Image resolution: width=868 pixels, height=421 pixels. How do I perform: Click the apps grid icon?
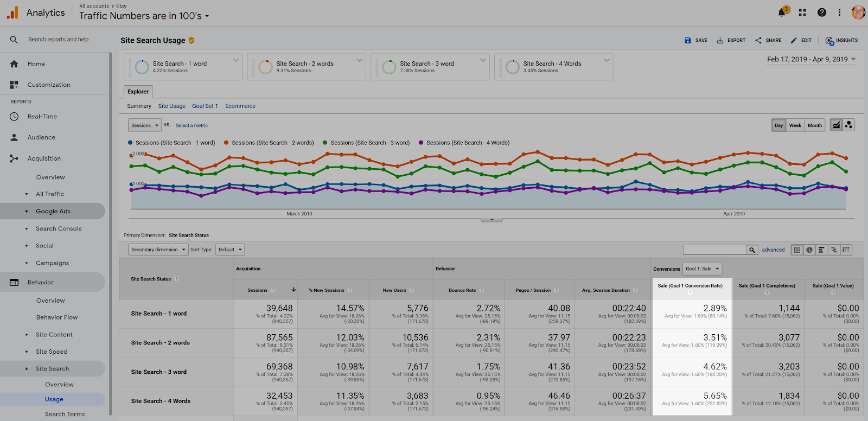pos(802,12)
